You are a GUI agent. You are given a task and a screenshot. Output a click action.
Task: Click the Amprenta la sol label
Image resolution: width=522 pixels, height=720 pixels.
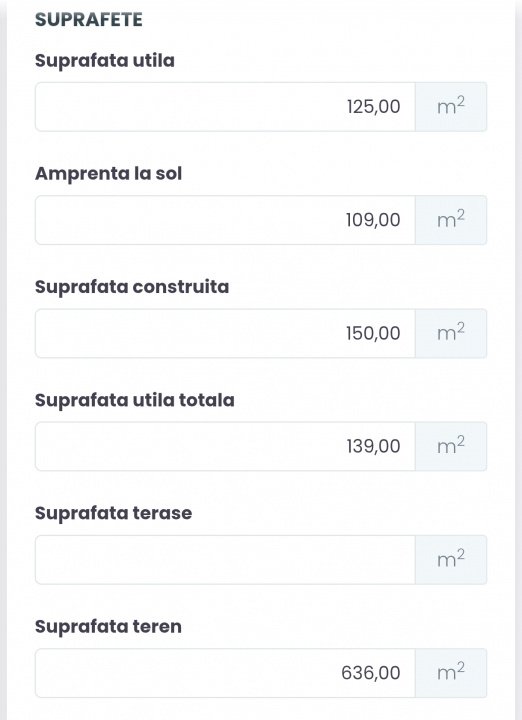click(108, 174)
